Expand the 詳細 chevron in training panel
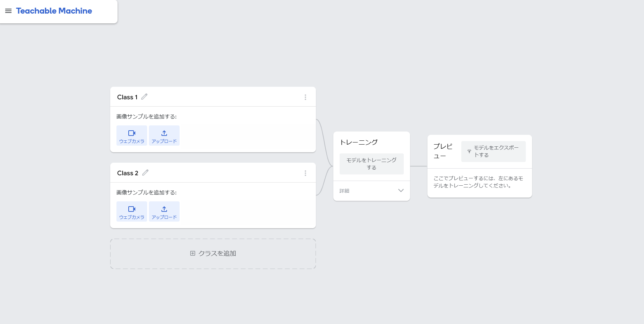 (401, 191)
